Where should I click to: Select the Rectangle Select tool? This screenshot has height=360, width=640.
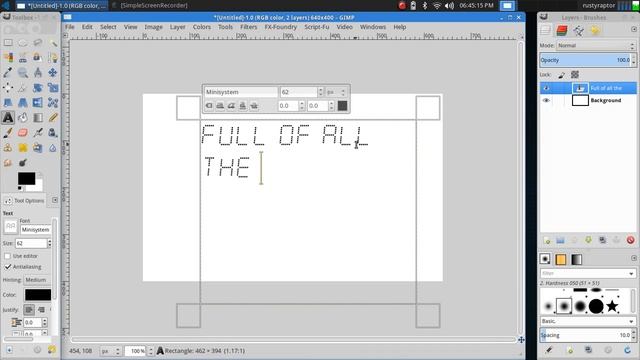pos(8,43)
